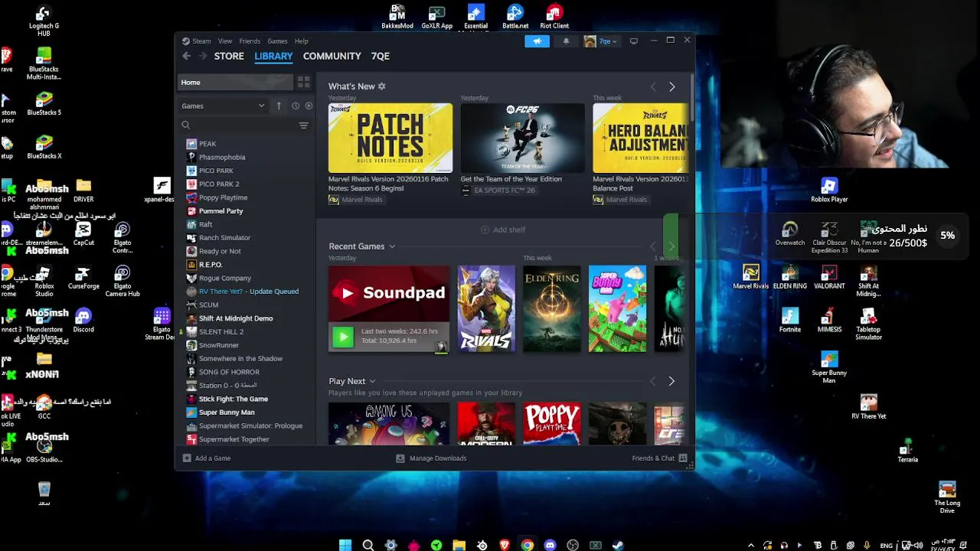The width and height of the screenshot is (980, 551).
Task: Open Battle.net desktop icon
Action: [x=515, y=17]
